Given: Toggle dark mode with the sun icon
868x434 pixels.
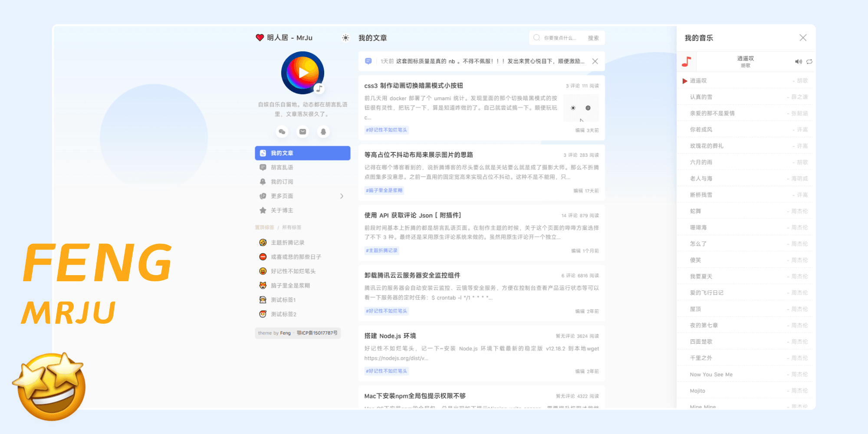Looking at the screenshot, I should coord(345,38).
